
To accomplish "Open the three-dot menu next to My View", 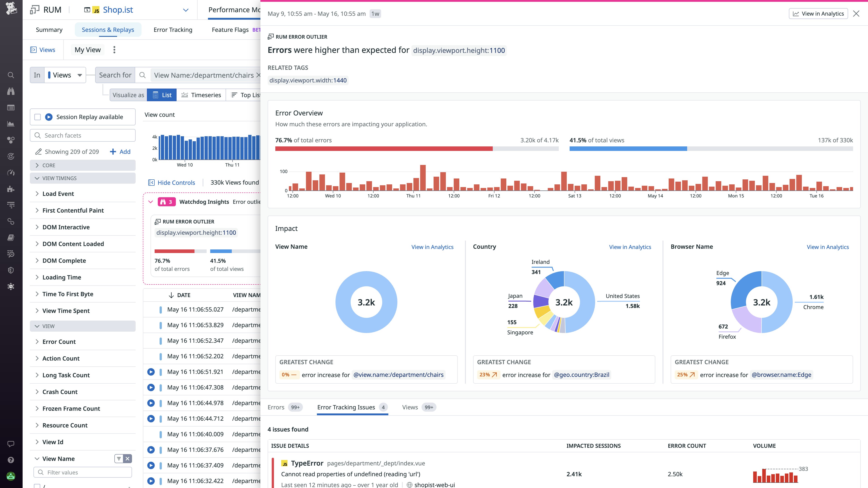I will 114,50.
